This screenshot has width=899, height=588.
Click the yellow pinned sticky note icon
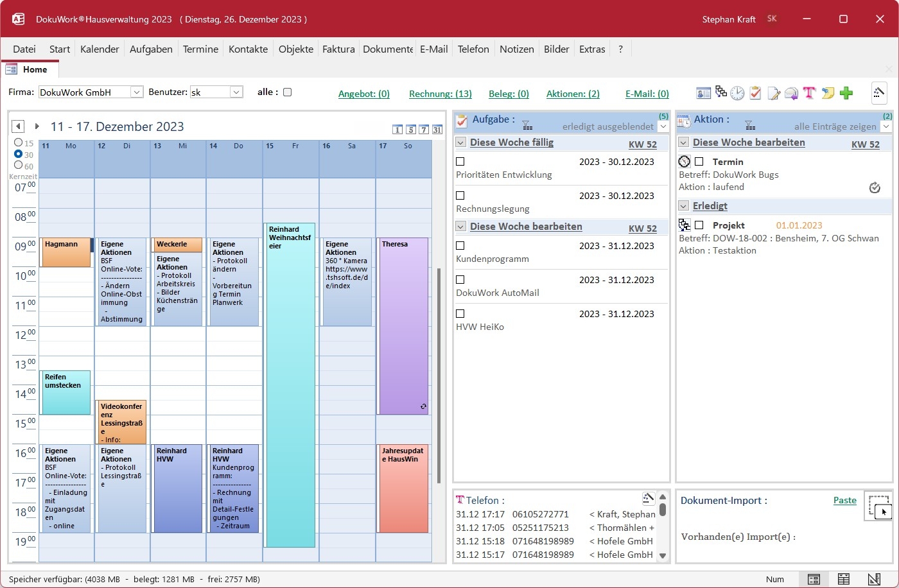(x=828, y=93)
